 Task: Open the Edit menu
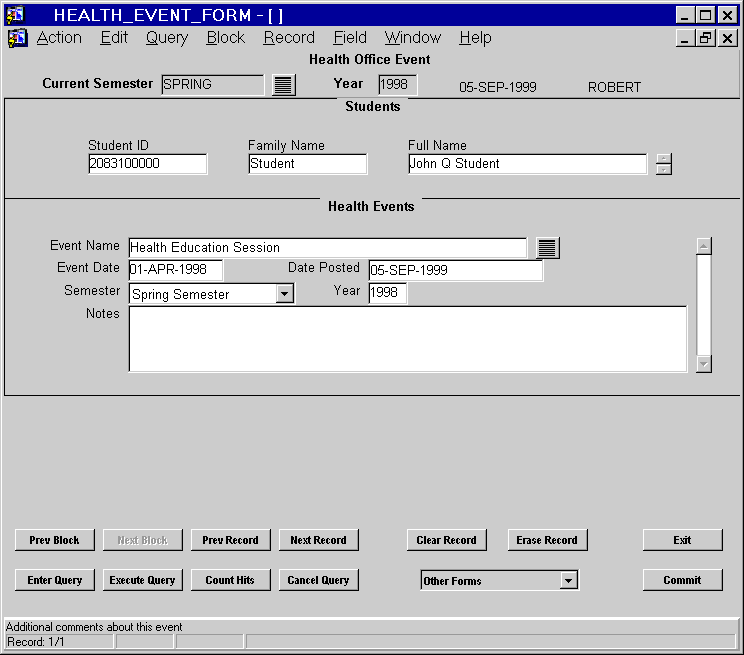click(114, 37)
